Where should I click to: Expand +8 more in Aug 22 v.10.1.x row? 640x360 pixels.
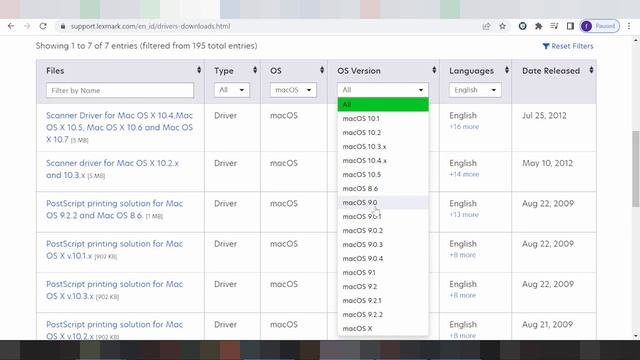tap(462, 255)
